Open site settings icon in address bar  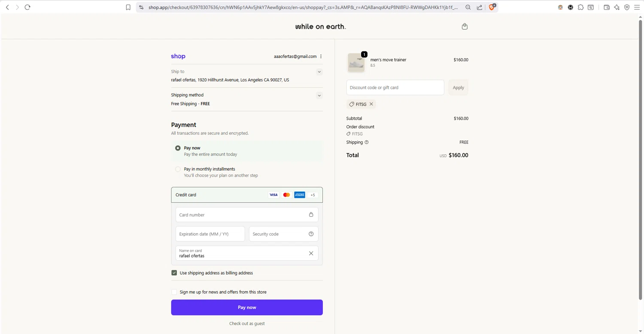coord(141,7)
